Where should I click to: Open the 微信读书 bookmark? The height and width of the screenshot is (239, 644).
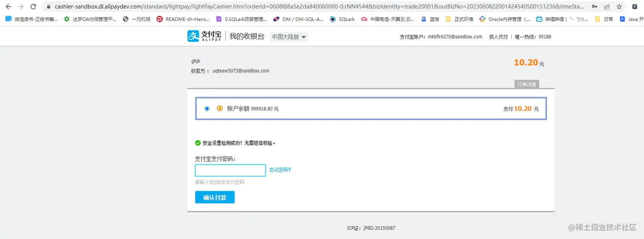tap(31, 19)
